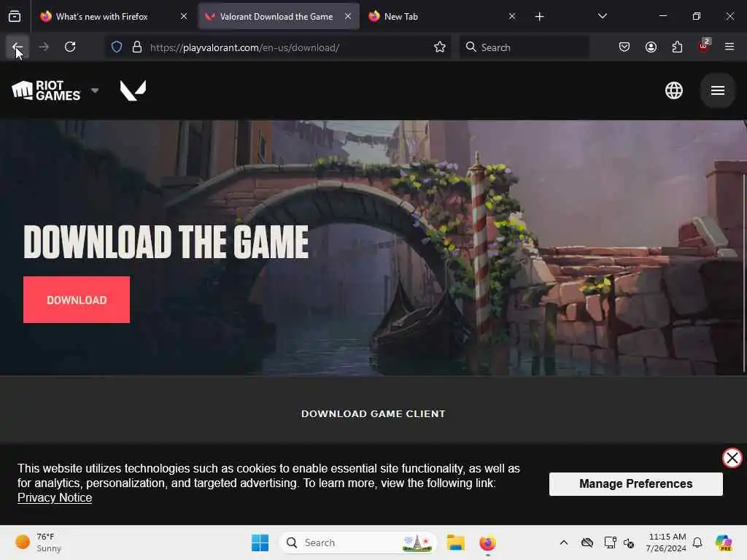The image size is (747, 560).
Task: Dismiss the cookie banner with red X
Action: (732, 458)
